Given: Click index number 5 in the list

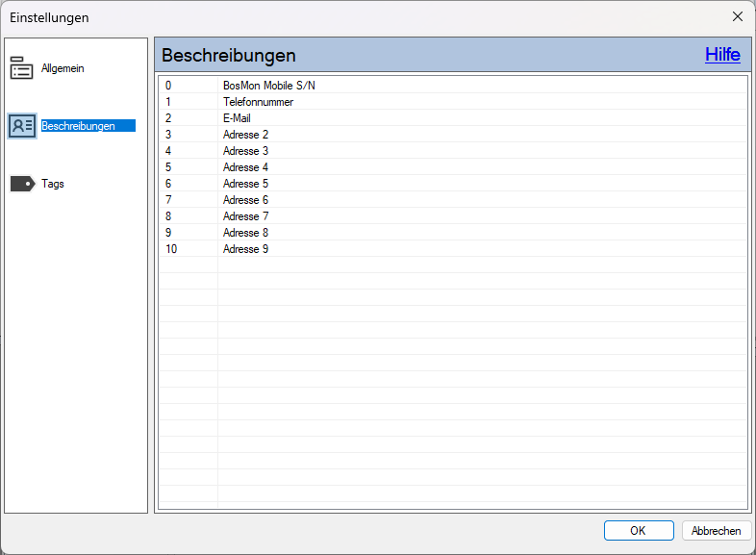Looking at the screenshot, I should 168,167.
